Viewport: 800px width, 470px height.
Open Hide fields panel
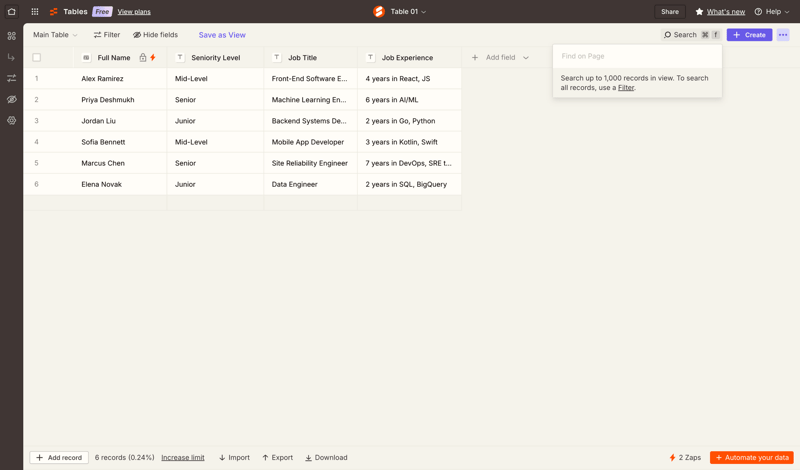point(155,35)
